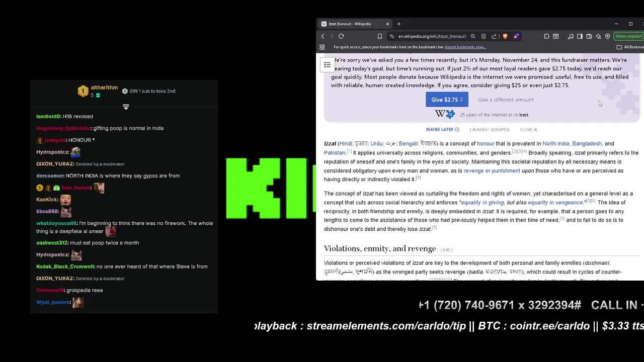The width and height of the screenshot is (644, 362).
Task: Open Leo AI sparkle icon
Action: (598, 36)
